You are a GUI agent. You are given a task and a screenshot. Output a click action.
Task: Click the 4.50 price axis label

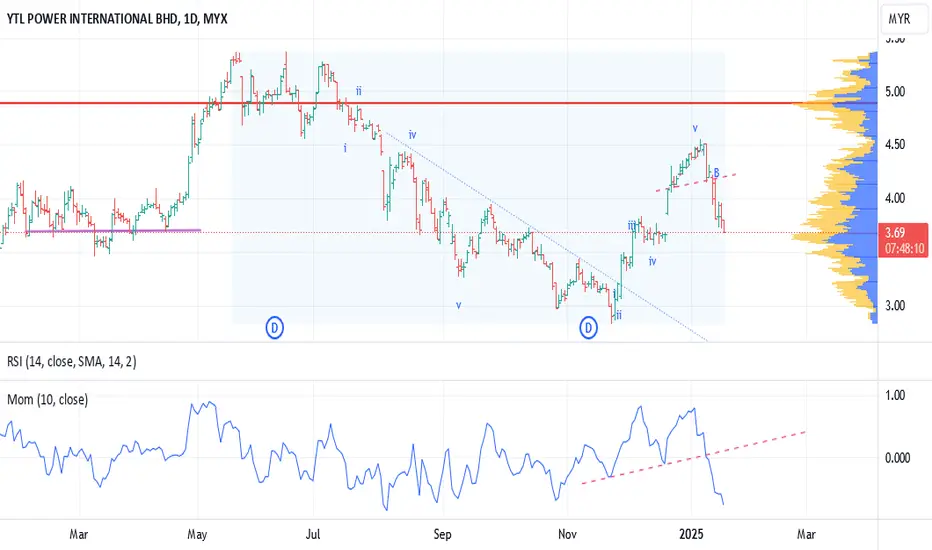[895, 144]
